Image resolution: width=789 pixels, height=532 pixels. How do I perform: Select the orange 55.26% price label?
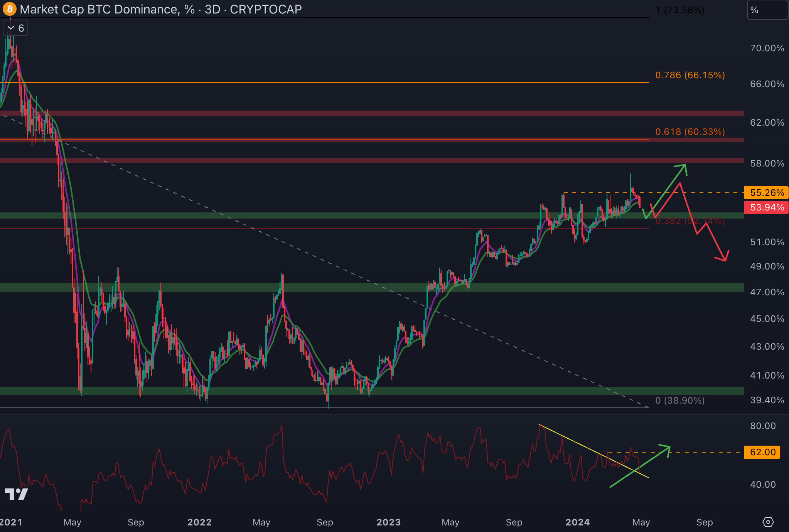(x=766, y=193)
